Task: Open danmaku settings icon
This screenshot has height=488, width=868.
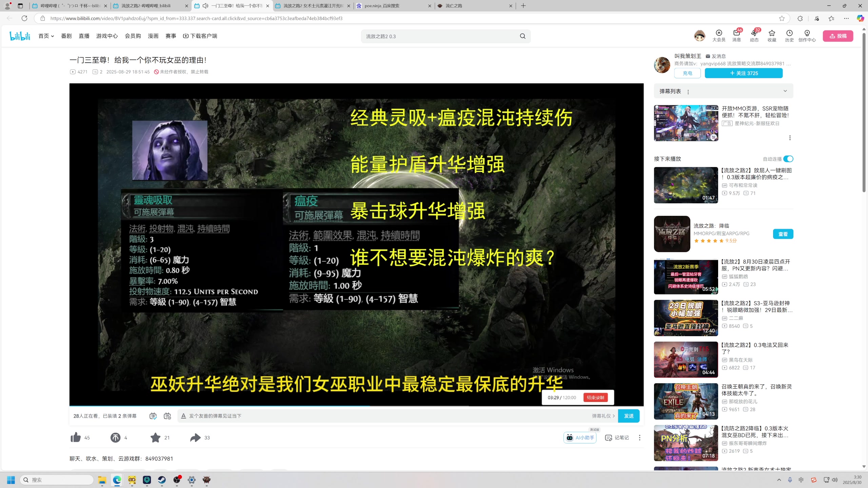Action: pyautogui.click(x=167, y=416)
